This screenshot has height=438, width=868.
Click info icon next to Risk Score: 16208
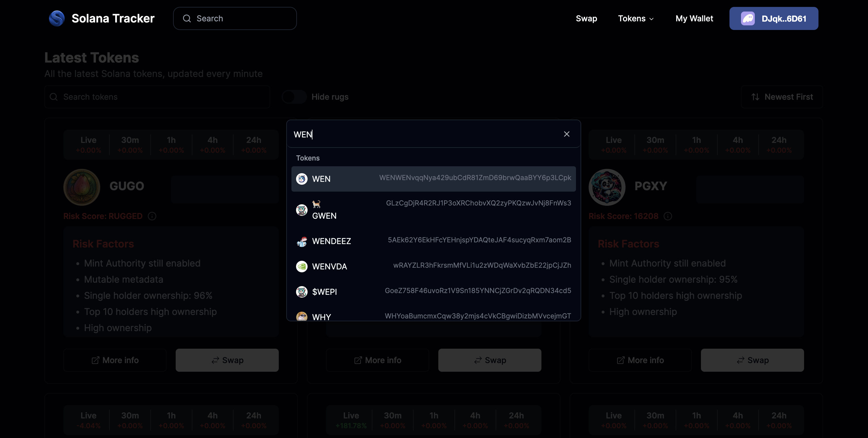tap(668, 216)
